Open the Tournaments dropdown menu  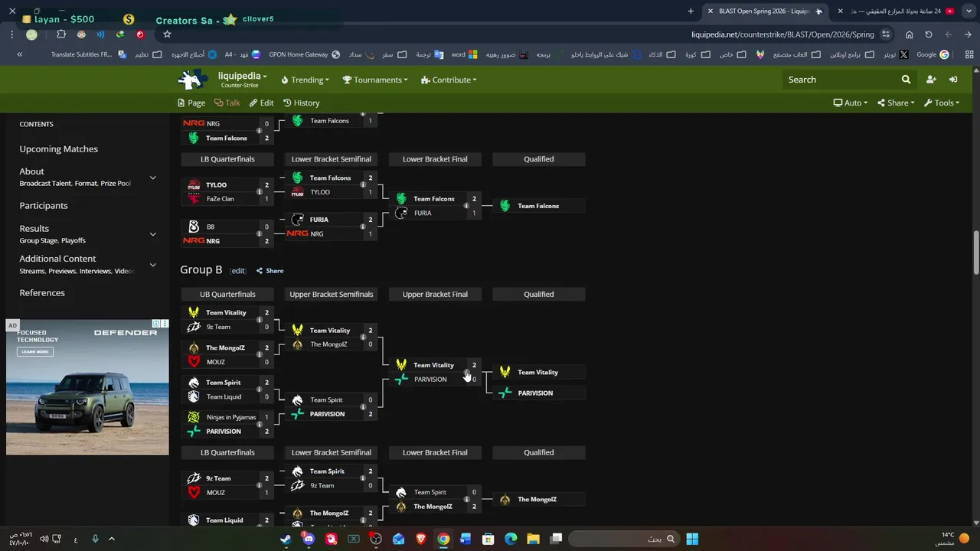[375, 80]
